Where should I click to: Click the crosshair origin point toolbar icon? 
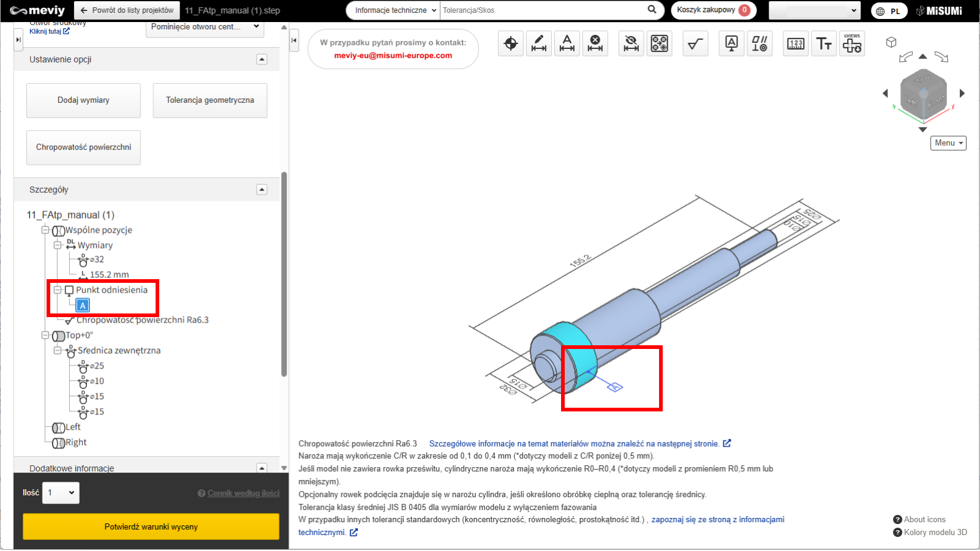(x=510, y=43)
